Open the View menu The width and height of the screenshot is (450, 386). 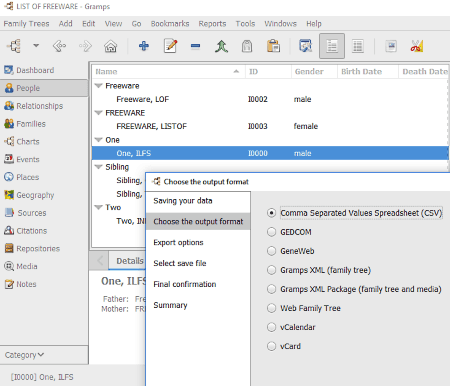pos(113,24)
